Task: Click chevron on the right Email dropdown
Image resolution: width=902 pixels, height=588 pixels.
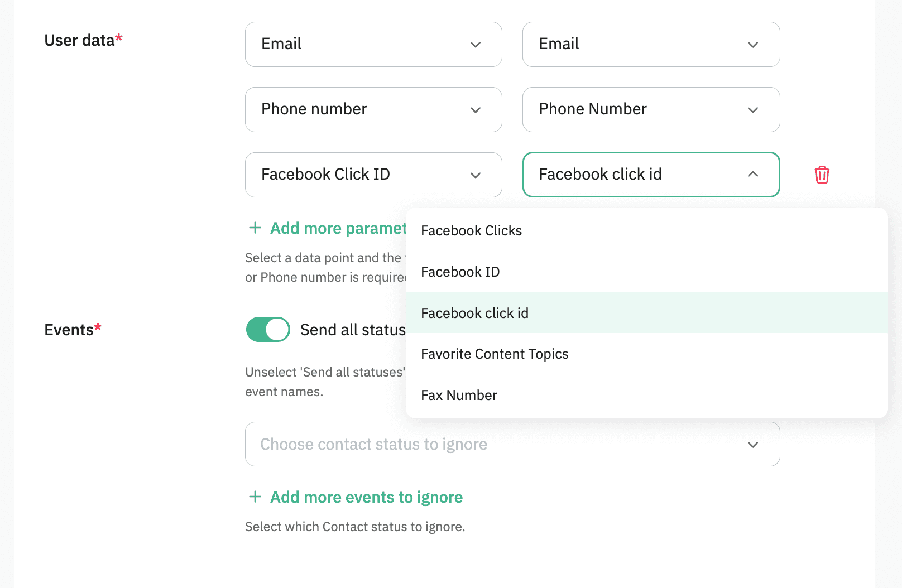Action: pos(753,45)
